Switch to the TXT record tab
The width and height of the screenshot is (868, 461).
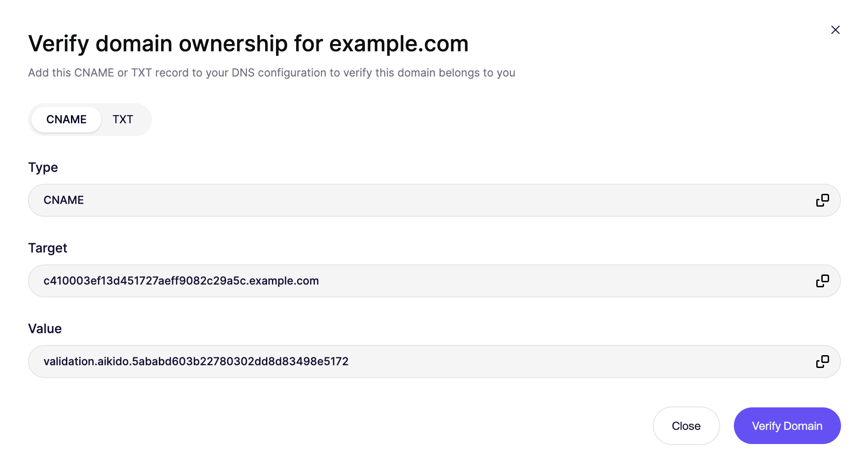(123, 120)
